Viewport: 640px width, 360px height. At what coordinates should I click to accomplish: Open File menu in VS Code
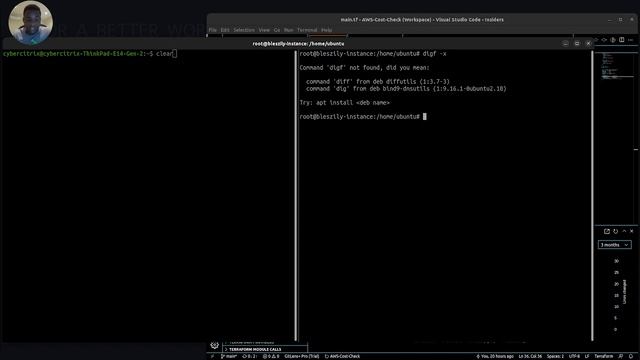[x=212, y=30]
